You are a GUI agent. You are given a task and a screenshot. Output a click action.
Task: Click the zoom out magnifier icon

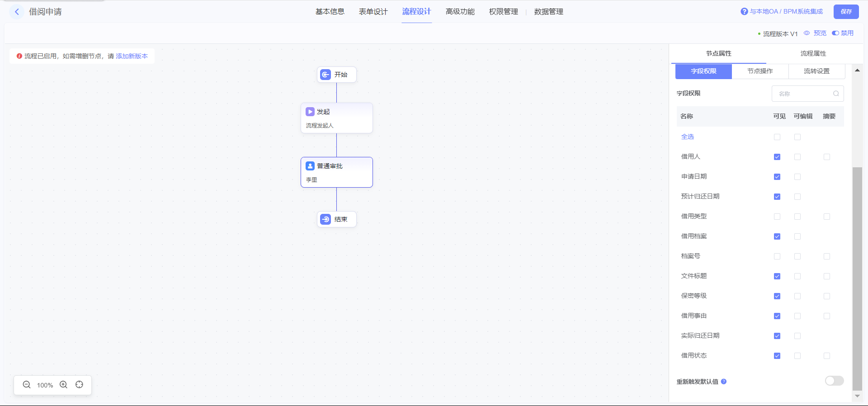pyautogui.click(x=27, y=385)
